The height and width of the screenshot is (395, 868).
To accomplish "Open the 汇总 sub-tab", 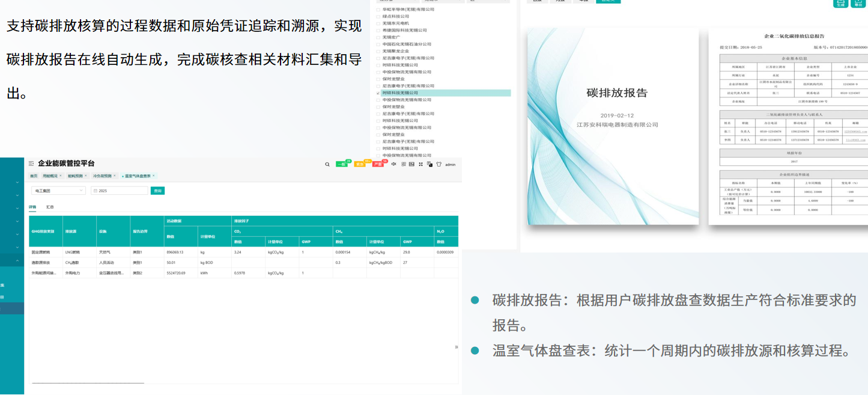I will [x=50, y=207].
